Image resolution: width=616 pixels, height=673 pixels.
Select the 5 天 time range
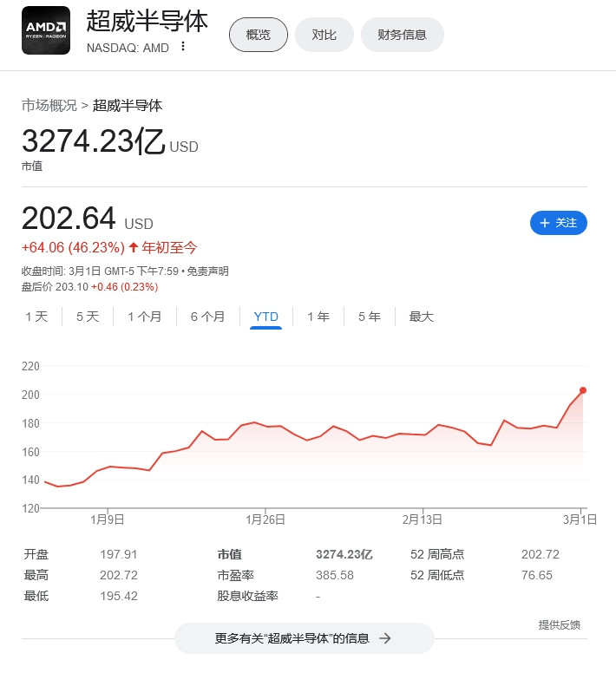click(x=88, y=317)
